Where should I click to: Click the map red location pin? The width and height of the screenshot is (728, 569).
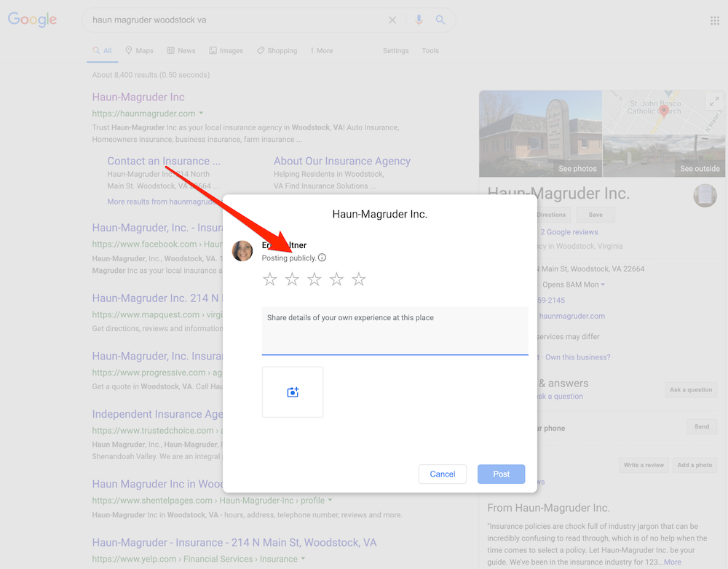tap(664, 111)
